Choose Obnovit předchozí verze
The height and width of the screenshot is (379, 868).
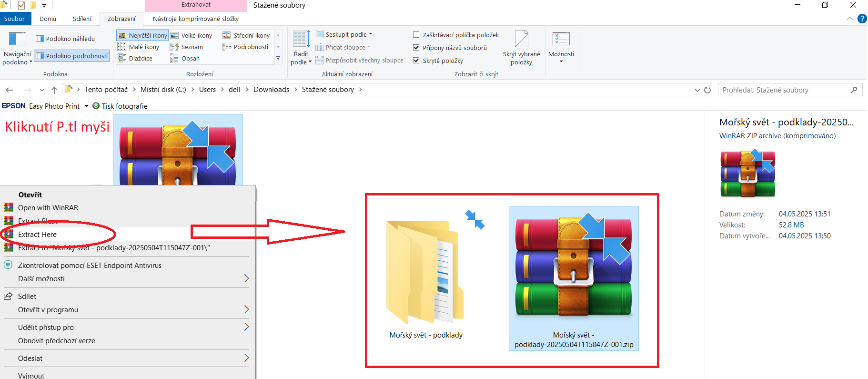57,341
